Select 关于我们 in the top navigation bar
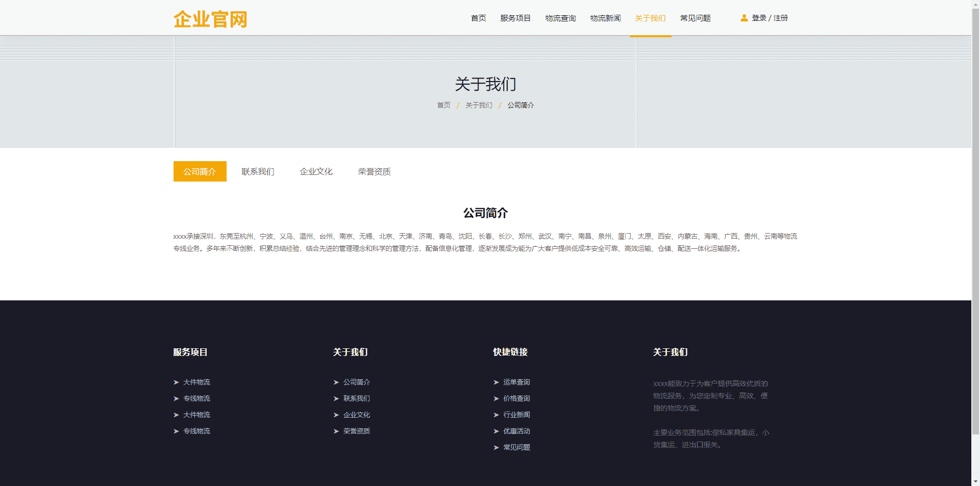This screenshot has height=486, width=980. pos(650,18)
